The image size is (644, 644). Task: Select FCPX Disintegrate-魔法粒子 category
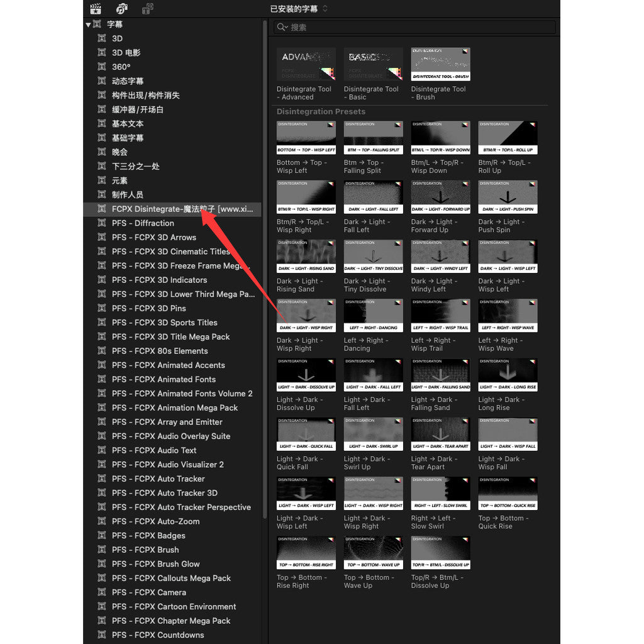point(172,209)
